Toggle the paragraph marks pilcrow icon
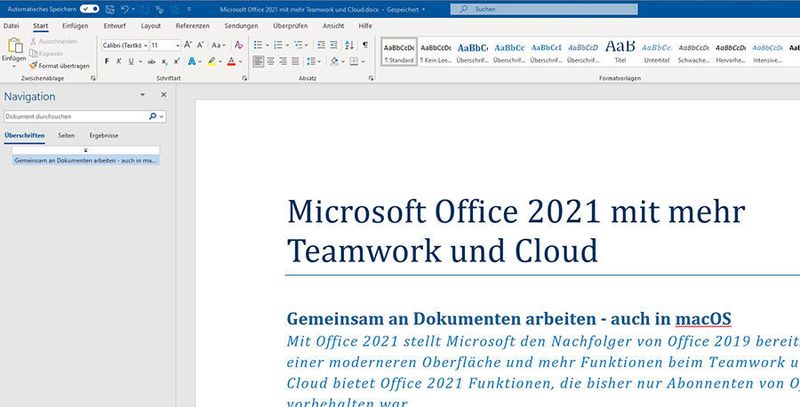The width and height of the screenshot is (800, 407). click(x=365, y=45)
